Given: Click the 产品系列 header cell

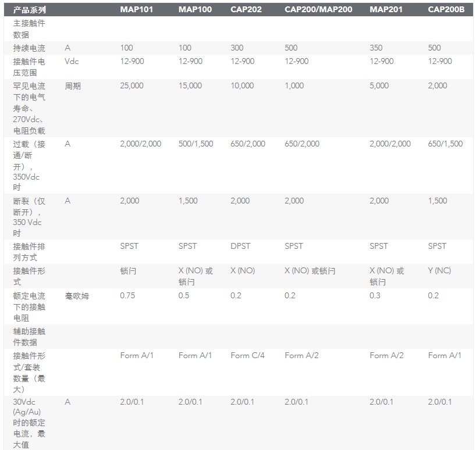Looking at the screenshot, I should [x=30, y=10].
